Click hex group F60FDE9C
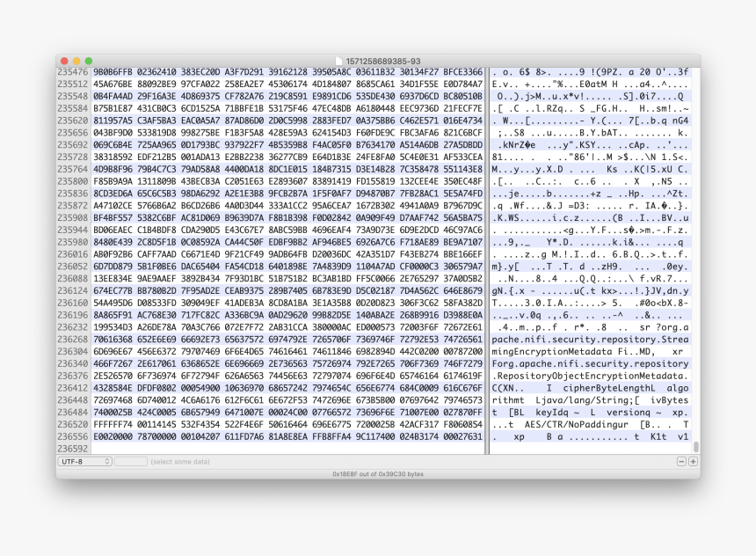This screenshot has height=556, width=756. 375,133
